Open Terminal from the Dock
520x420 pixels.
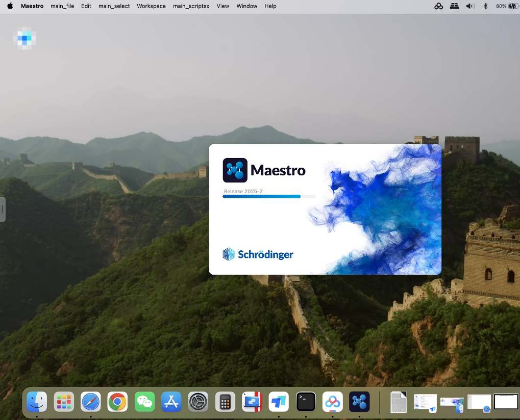tap(306, 402)
